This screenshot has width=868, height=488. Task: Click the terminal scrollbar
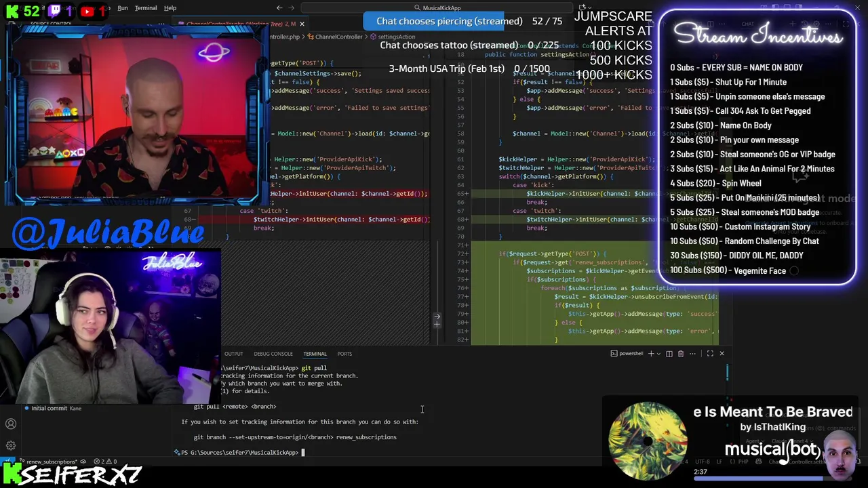728,372
